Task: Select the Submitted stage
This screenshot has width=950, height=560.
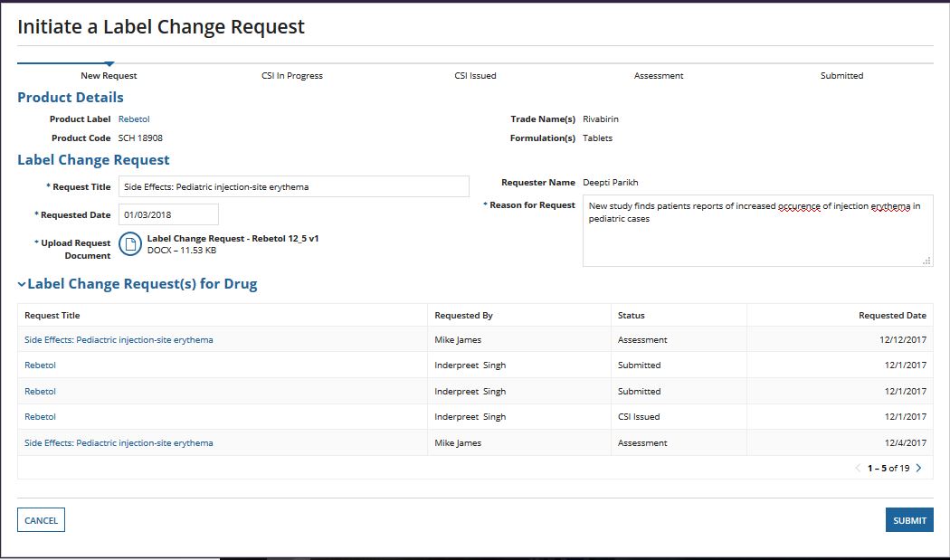Action: (841, 76)
